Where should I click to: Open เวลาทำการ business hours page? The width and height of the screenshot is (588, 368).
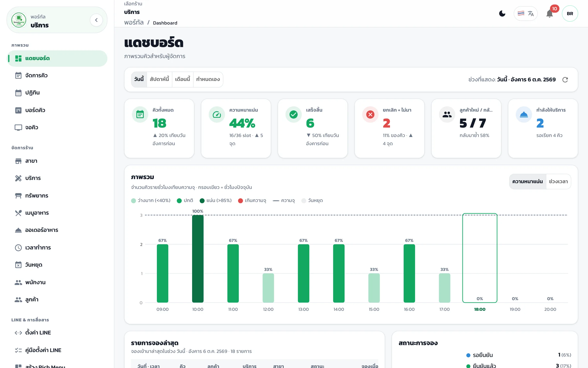click(57, 248)
